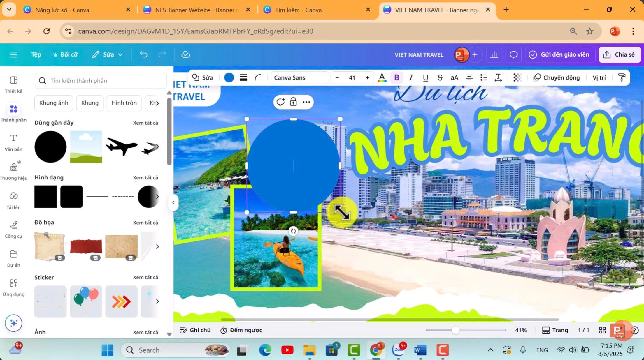Lock the selected circle element

coord(293,102)
